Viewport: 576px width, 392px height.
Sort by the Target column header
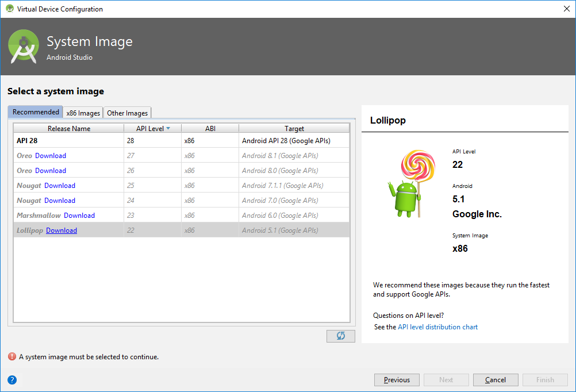pyautogui.click(x=294, y=128)
